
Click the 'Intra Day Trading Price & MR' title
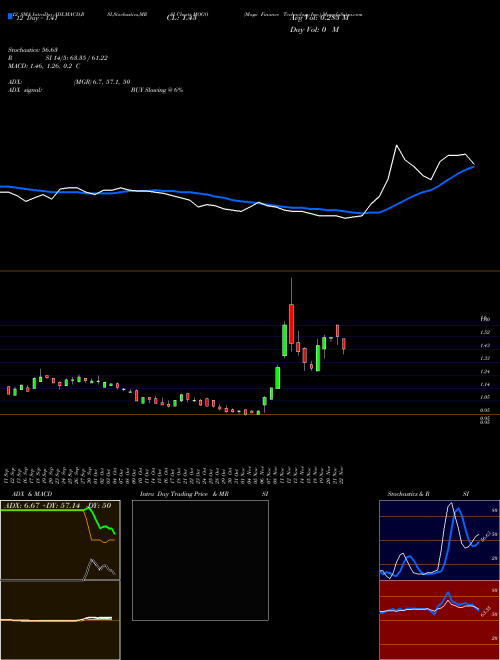click(x=184, y=494)
